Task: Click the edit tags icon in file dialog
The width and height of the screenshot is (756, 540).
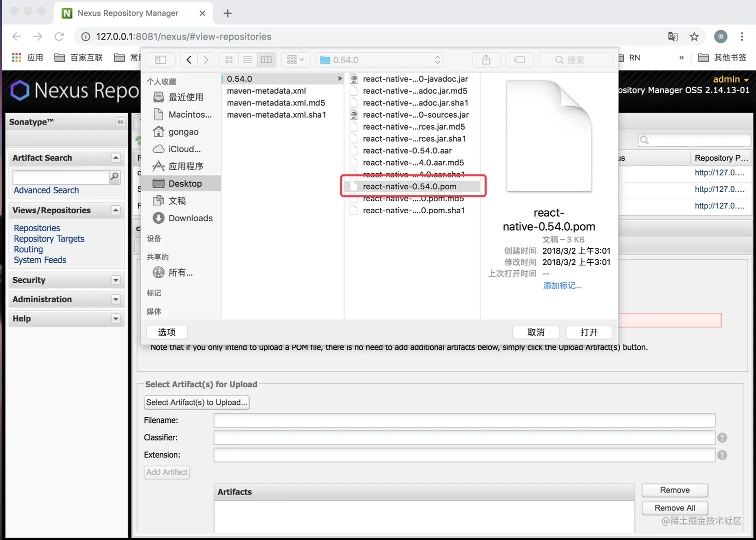Action: [519, 60]
